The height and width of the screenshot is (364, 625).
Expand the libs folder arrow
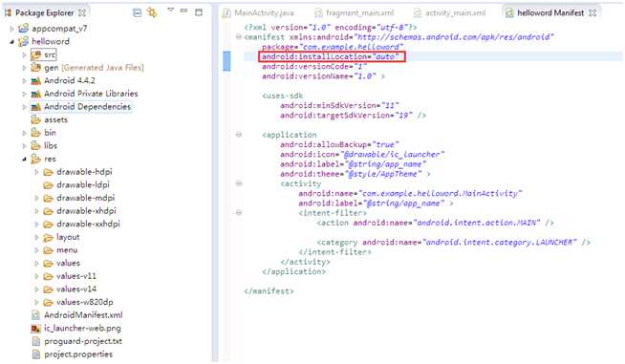click(24, 146)
